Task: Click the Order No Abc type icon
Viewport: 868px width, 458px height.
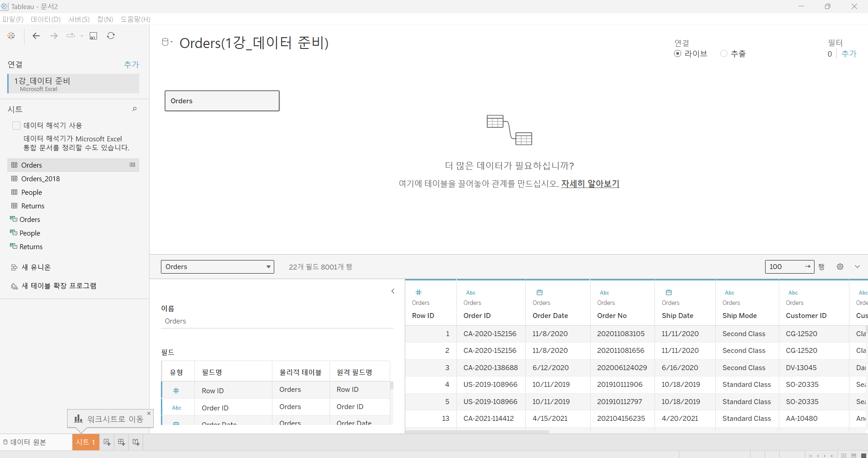Action: click(605, 293)
